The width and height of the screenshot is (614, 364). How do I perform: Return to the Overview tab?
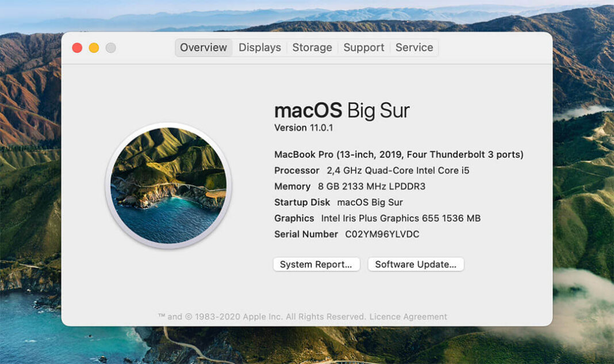click(203, 48)
